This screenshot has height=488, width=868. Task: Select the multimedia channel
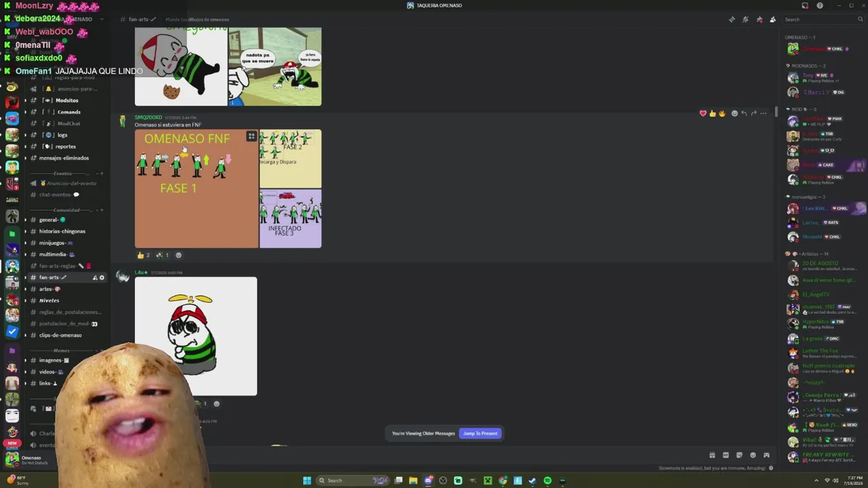tap(65, 254)
